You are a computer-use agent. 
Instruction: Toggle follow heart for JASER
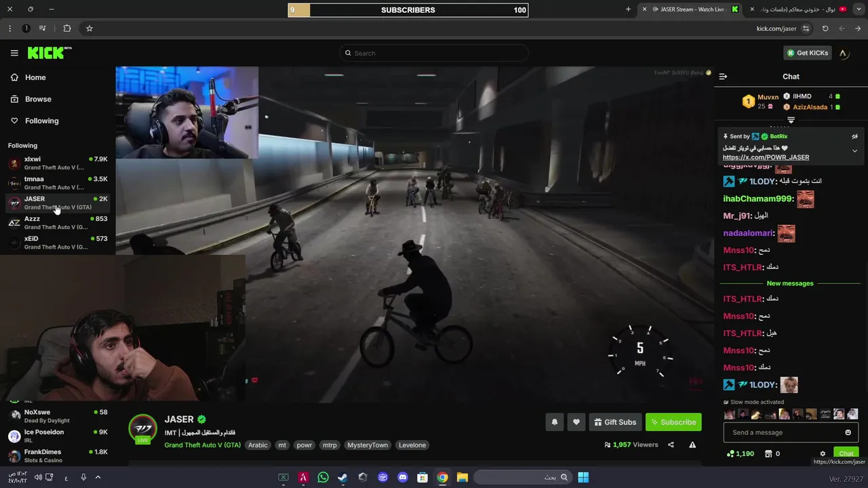(x=576, y=422)
